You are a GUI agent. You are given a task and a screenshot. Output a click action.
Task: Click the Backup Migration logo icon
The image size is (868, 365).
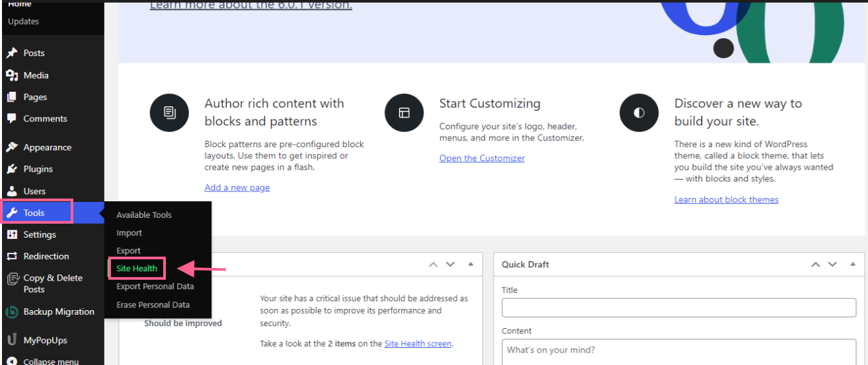coord(12,312)
